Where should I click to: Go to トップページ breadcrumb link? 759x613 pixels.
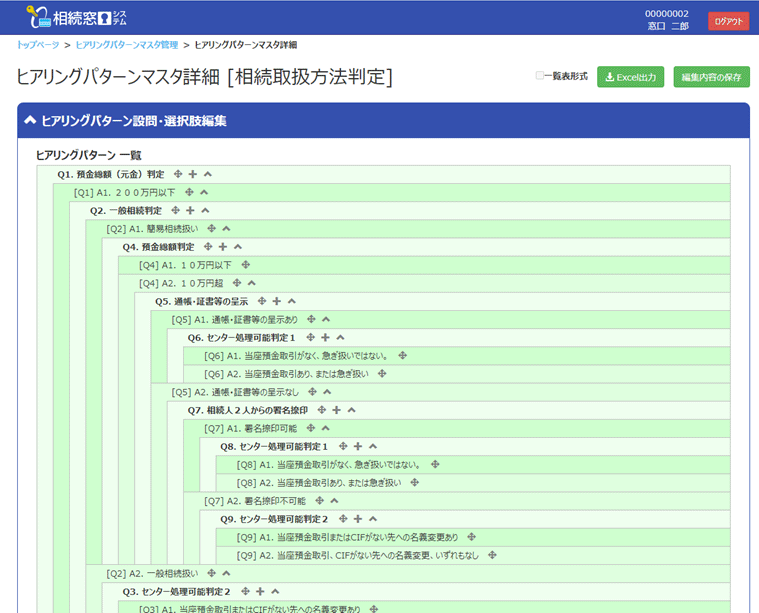point(37,46)
